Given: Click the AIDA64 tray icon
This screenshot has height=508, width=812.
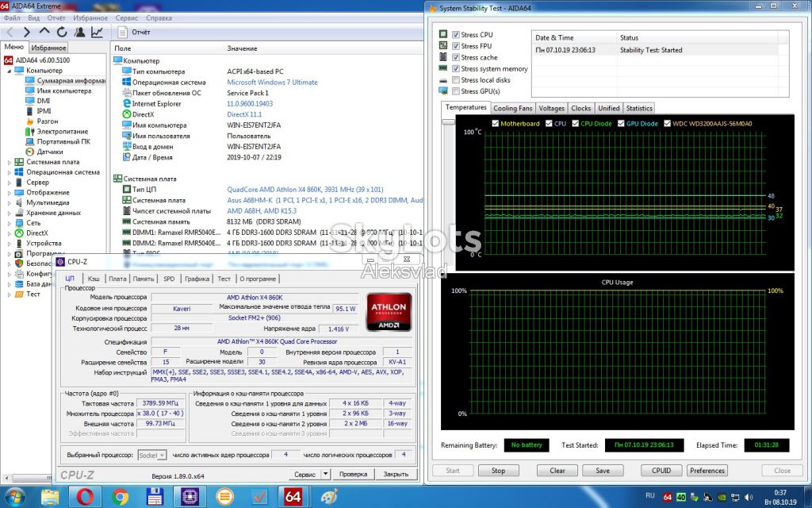Looking at the screenshot, I should click(668, 497).
